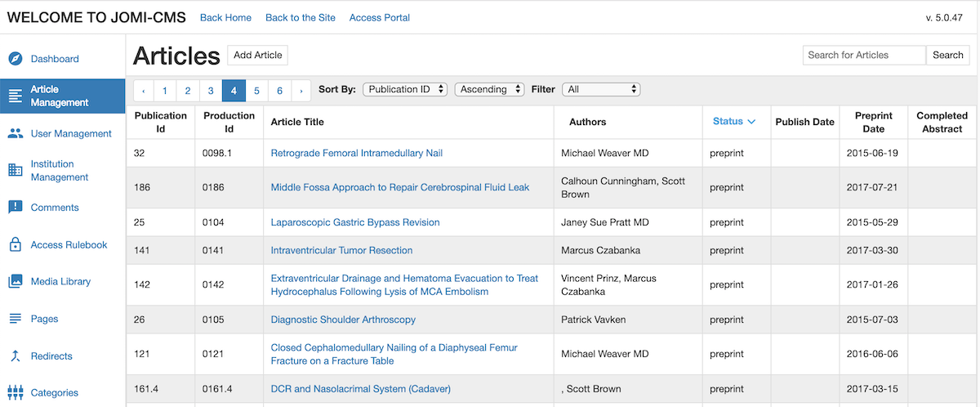Viewport: 980px width, 407px height.
Task: Open the Retrograde Femoral Intramedullary Nail article
Action: click(x=357, y=153)
